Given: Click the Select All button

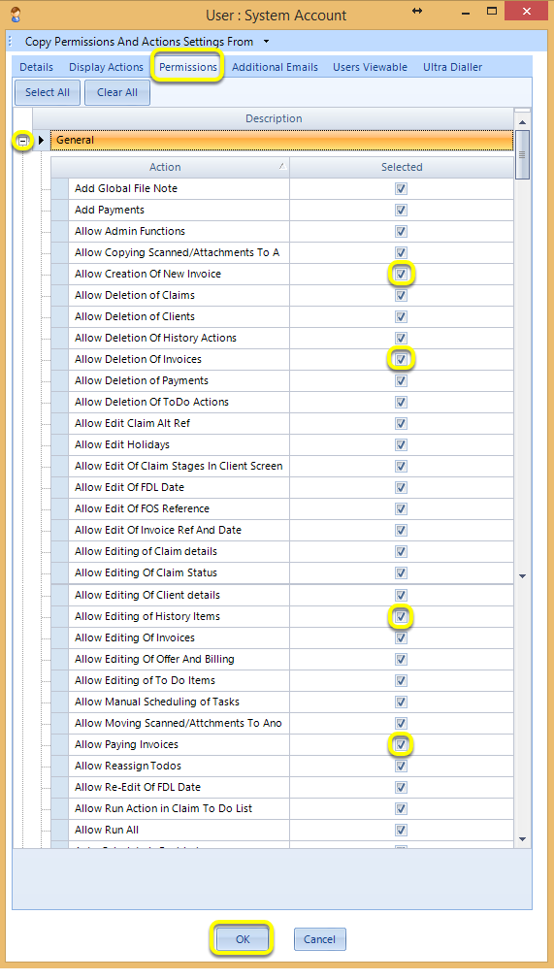Looking at the screenshot, I should 48,92.
